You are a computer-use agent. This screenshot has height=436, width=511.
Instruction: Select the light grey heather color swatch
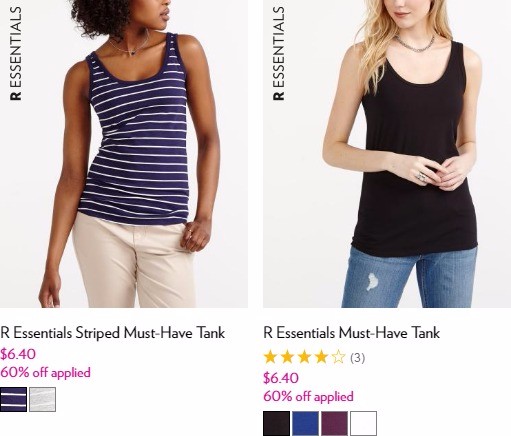coord(42,399)
